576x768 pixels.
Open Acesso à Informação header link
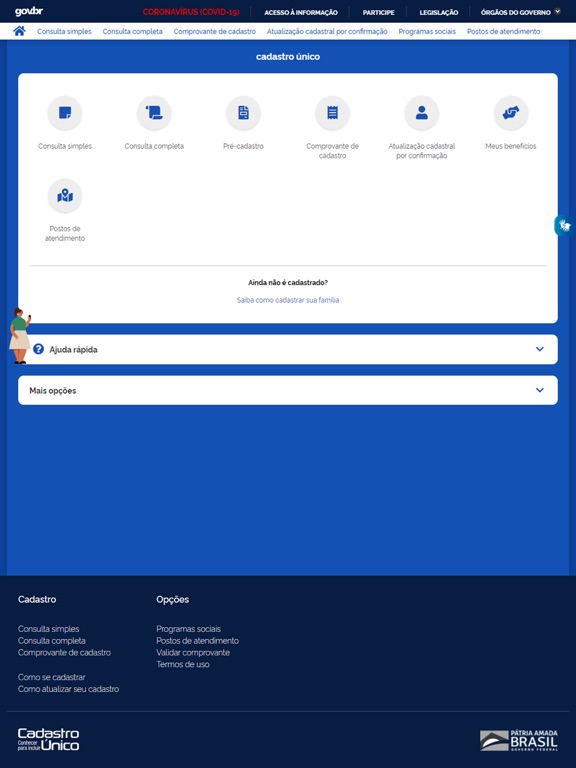click(301, 12)
